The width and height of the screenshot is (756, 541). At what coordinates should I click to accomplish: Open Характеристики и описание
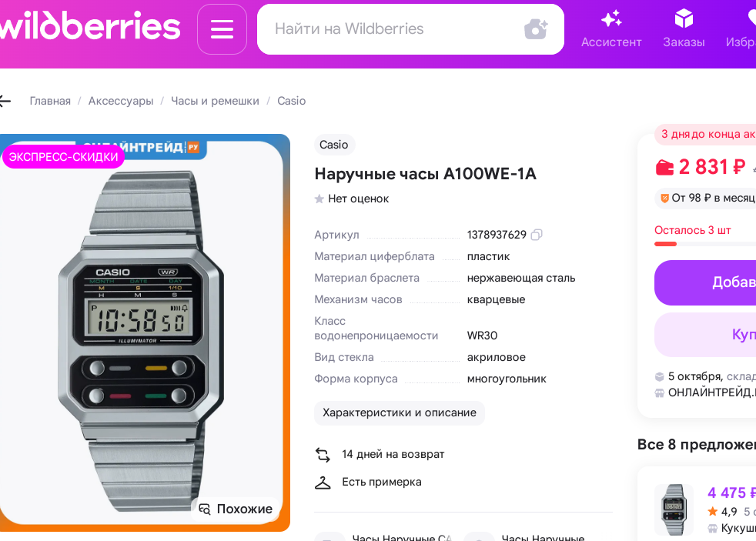click(400, 412)
